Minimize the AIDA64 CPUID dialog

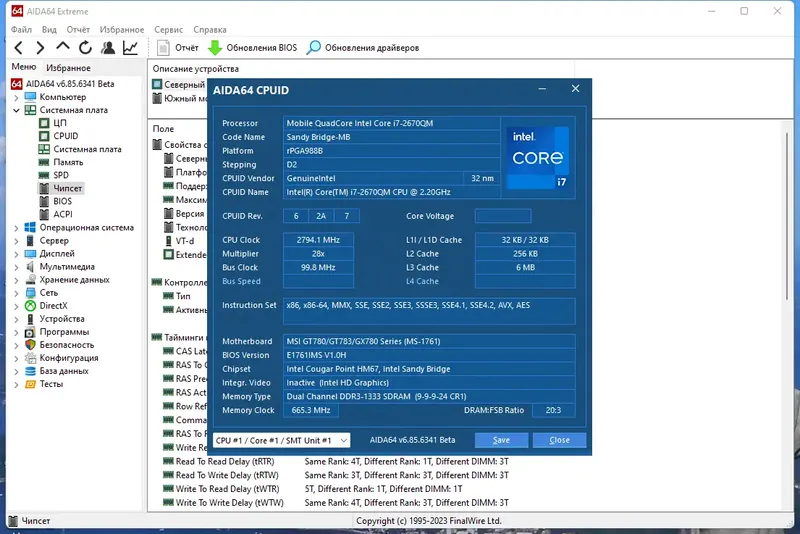[x=542, y=89]
